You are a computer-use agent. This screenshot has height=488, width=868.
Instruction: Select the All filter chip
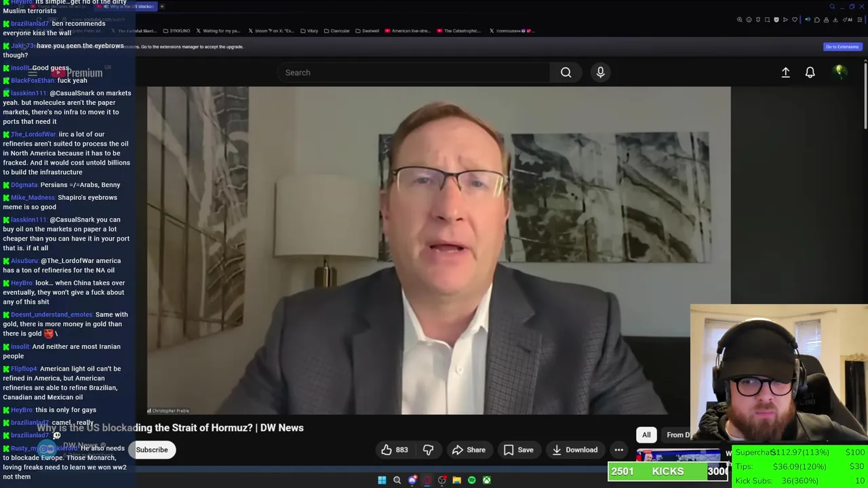tap(646, 435)
